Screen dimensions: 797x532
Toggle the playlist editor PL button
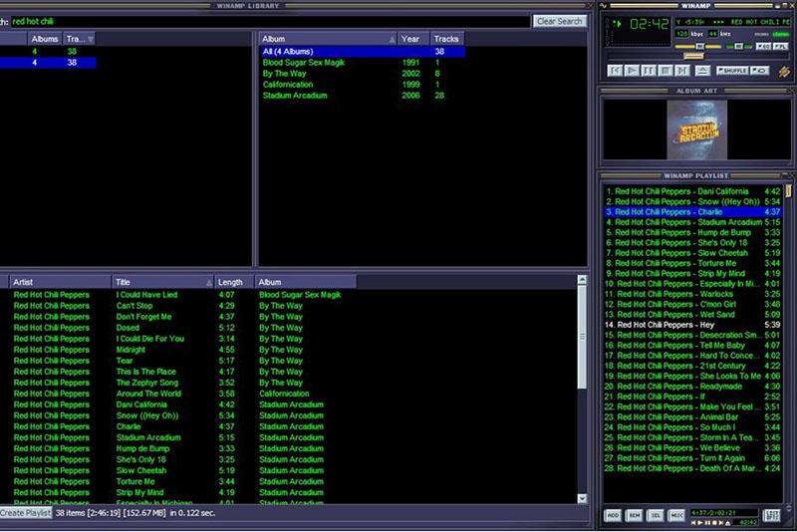[x=780, y=46]
